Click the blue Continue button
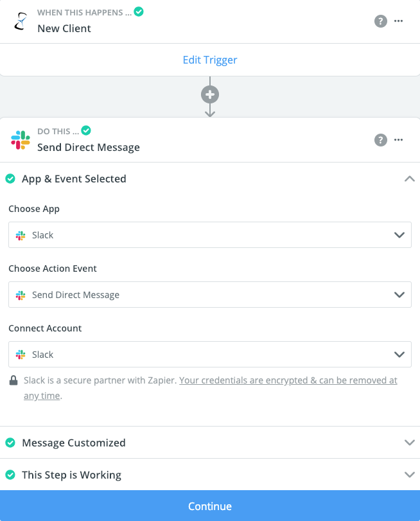 (210, 506)
